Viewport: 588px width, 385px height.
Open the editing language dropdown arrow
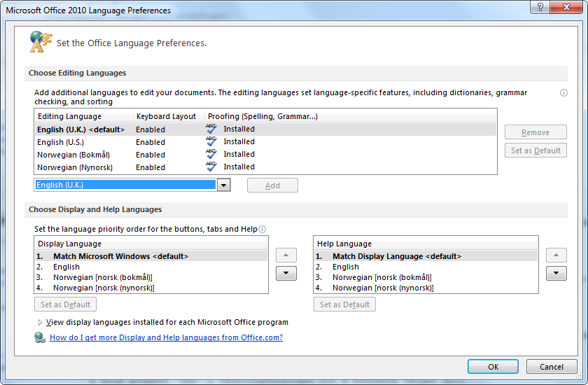point(223,185)
